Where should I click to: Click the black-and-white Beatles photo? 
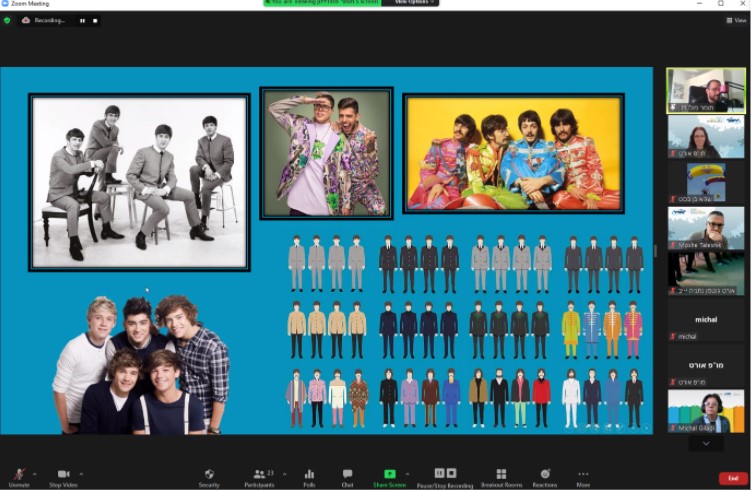[x=139, y=182]
